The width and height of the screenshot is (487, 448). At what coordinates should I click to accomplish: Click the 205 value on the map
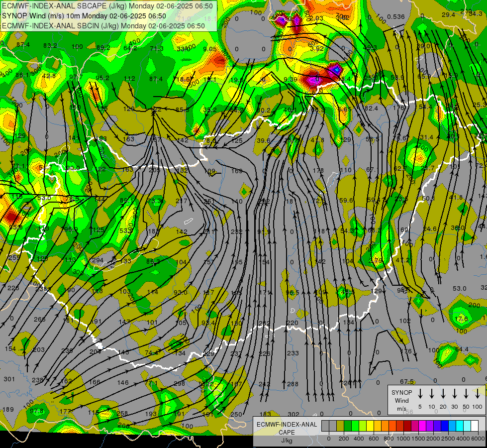(154, 170)
